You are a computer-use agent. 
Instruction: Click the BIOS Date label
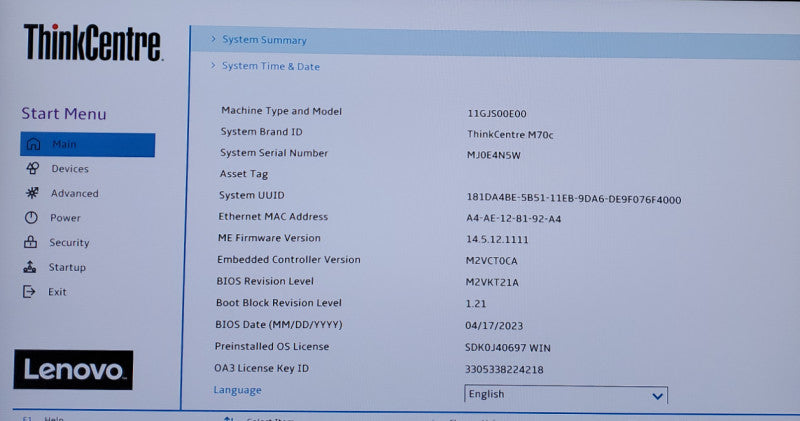279,325
